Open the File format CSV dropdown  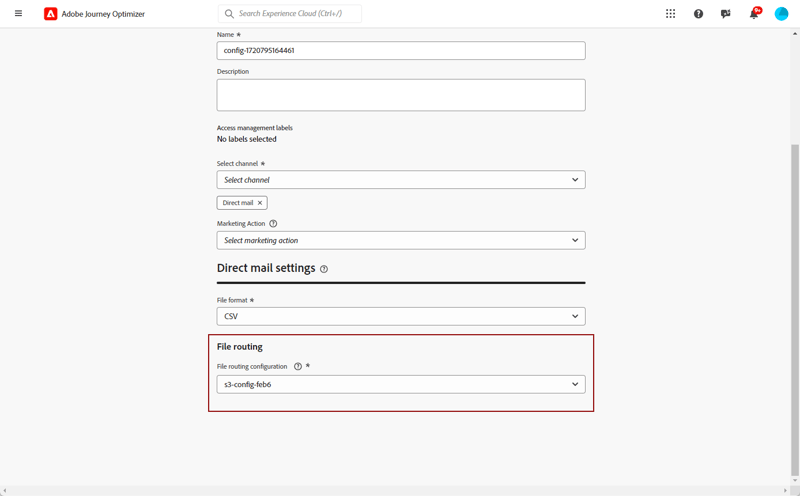tap(401, 316)
